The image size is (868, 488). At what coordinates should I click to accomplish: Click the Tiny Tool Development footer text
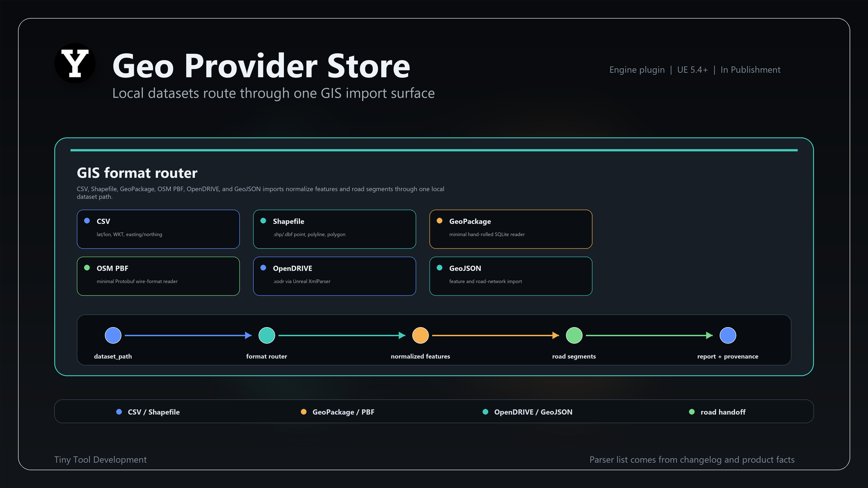point(100,460)
